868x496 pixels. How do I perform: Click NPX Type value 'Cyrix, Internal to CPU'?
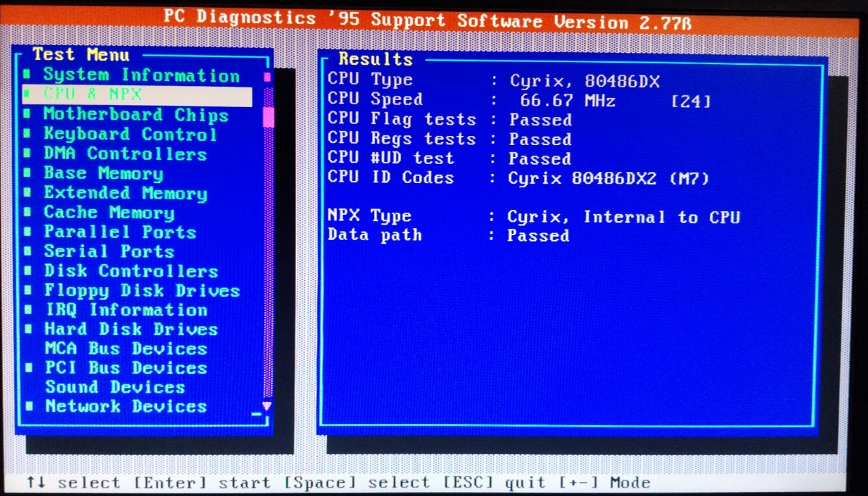pyautogui.click(x=624, y=217)
